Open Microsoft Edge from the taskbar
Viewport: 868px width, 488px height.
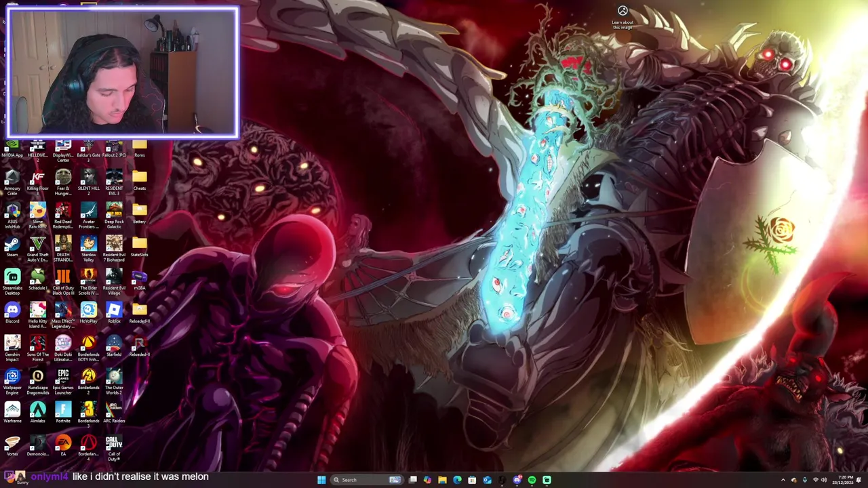(x=457, y=480)
